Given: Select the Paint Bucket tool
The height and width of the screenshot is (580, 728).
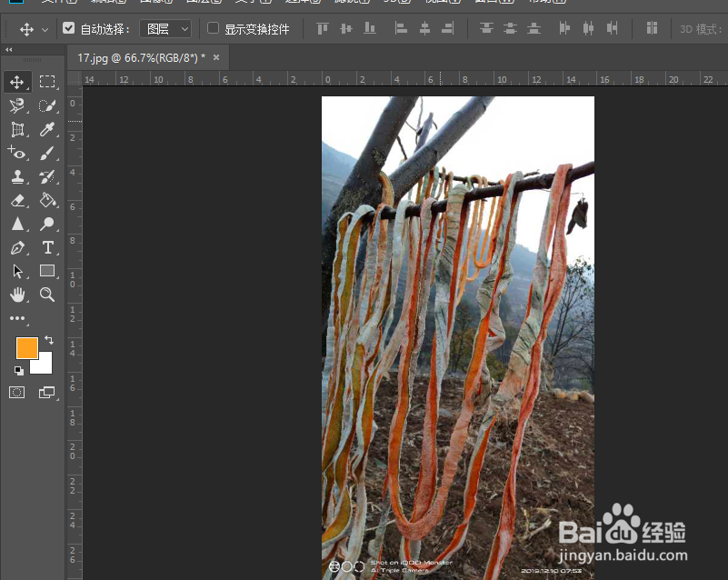Looking at the screenshot, I should pyautogui.click(x=47, y=200).
